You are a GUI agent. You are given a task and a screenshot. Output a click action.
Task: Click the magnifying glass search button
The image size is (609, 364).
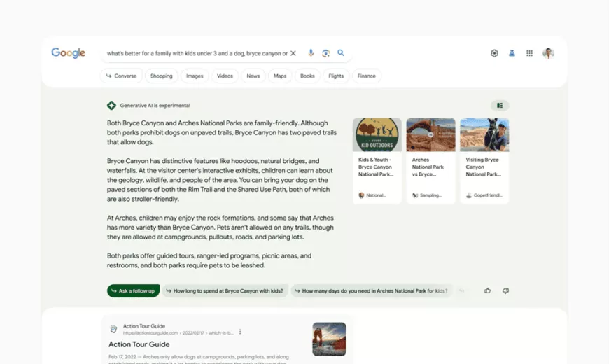(x=341, y=52)
